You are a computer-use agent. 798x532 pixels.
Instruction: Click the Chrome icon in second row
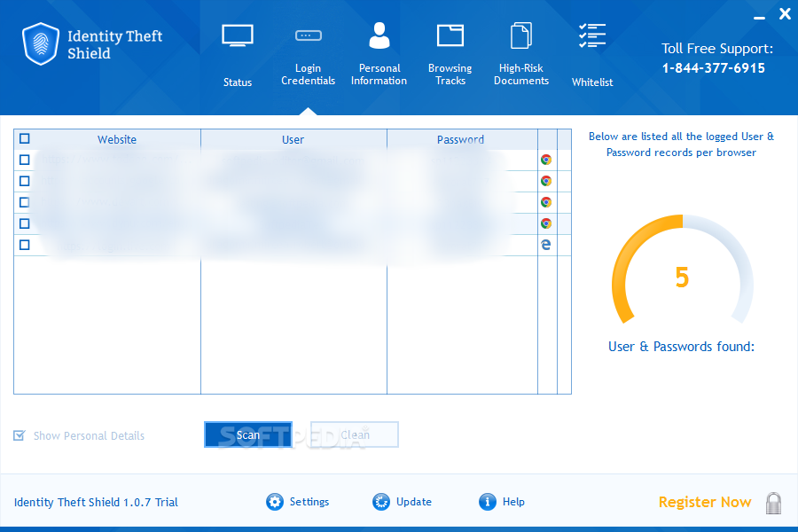[x=546, y=181]
